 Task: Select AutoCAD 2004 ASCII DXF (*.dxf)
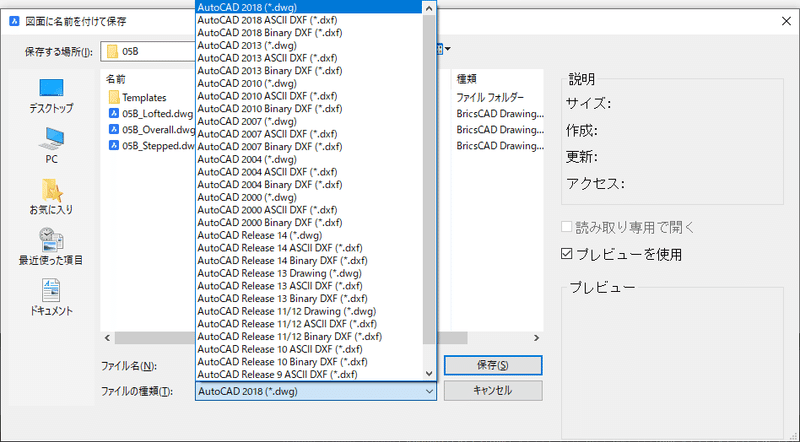(x=309, y=172)
